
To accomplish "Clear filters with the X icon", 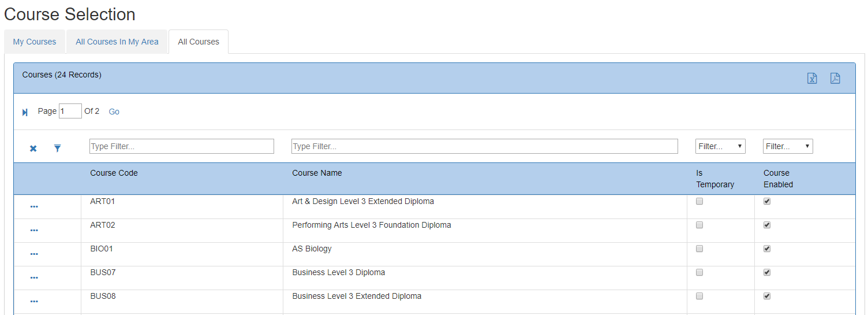I will [33, 149].
